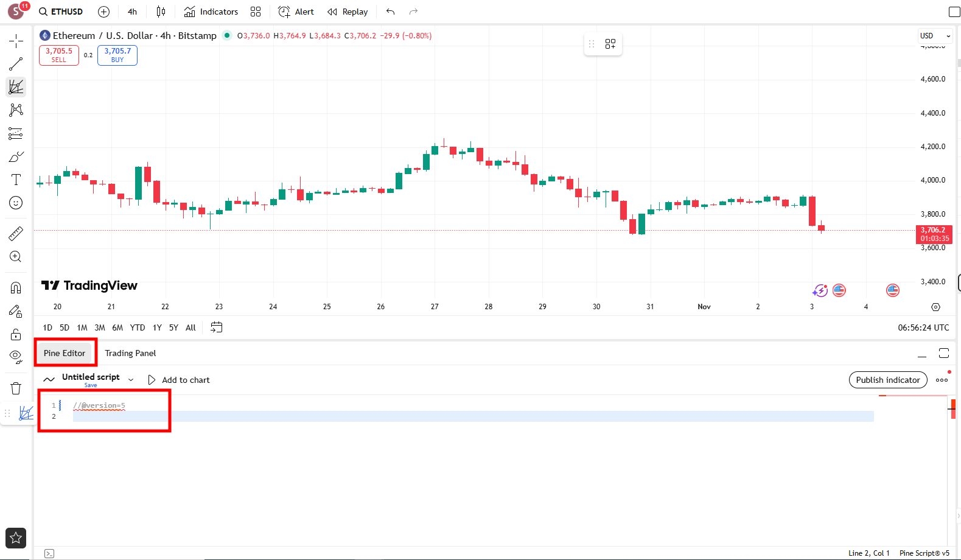Open the layout templates grid icon
961x560 pixels.
(256, 12)
